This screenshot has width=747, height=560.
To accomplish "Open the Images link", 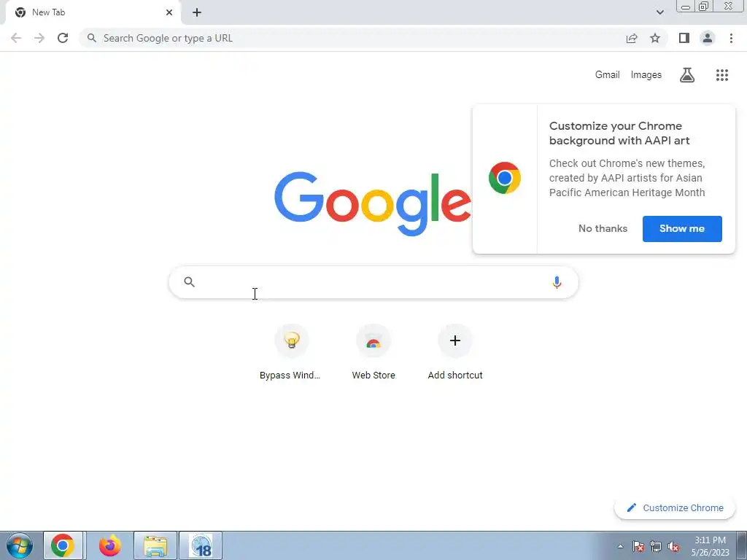I will pos(646,75).
